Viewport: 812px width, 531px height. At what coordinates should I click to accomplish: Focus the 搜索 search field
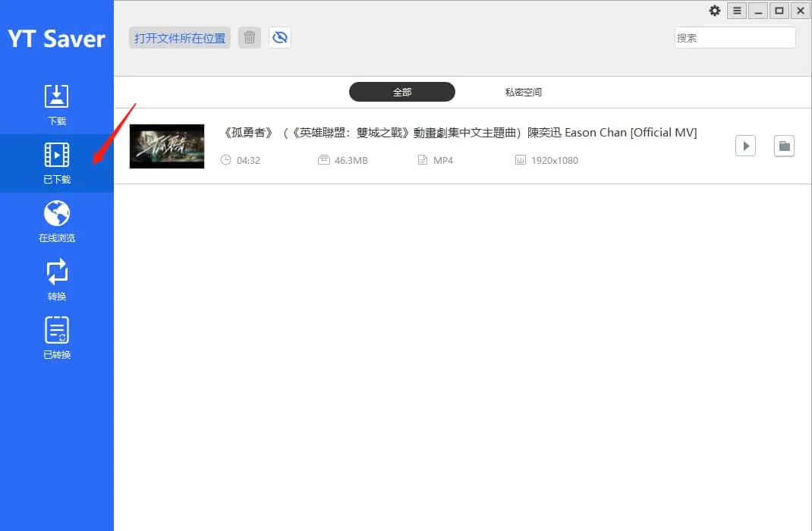735,38
